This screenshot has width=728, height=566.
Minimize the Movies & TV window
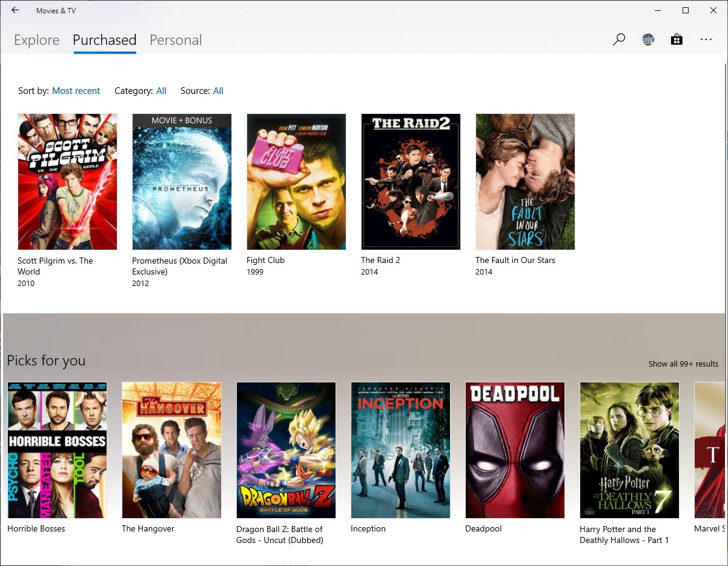tap(658, 10)
